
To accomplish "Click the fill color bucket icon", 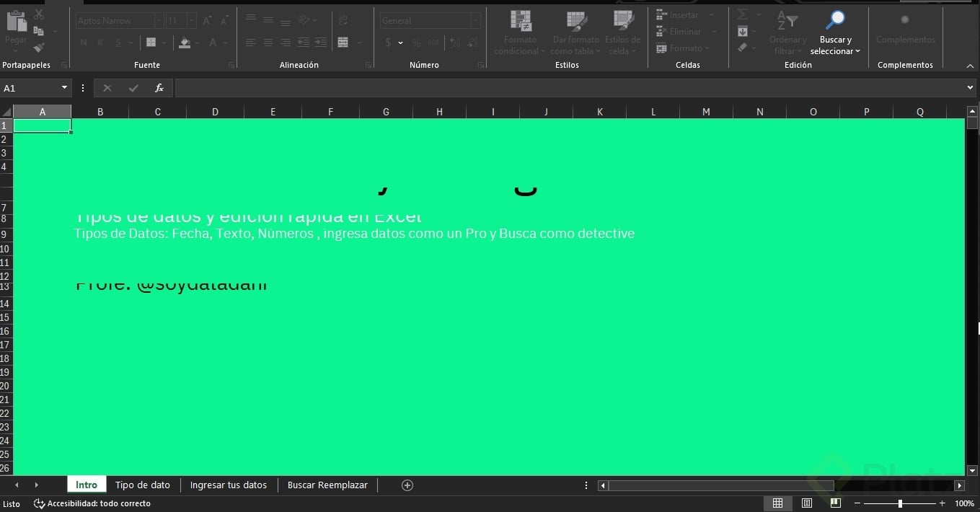I will coord(185,43).
